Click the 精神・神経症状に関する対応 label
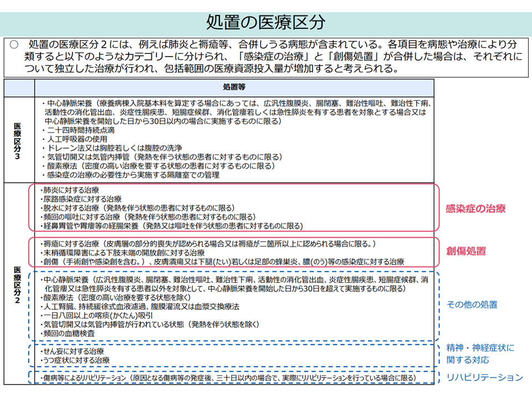Viewport: 532px width, 399px height. pyautogui.click(x=480, y=354)
